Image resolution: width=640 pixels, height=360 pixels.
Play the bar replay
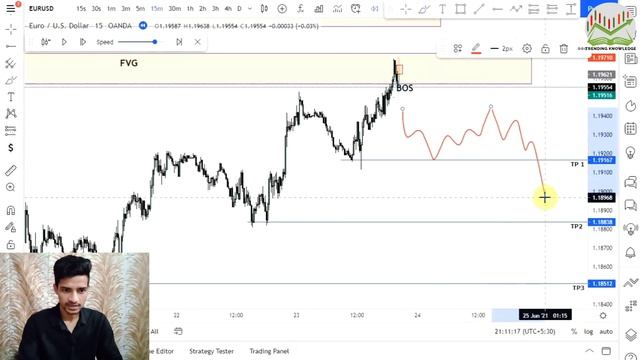point(64,42)
